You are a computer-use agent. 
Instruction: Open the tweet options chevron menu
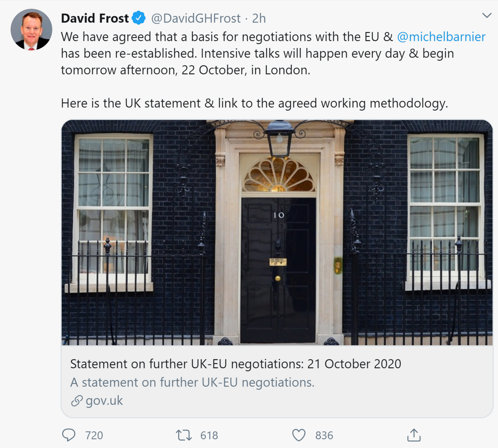pyautogui.click(x=487, y=16)
